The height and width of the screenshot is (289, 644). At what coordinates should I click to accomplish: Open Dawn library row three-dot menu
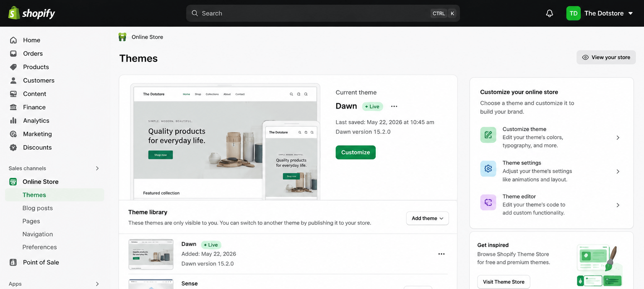pyautogui.click(x=441, y=254)
